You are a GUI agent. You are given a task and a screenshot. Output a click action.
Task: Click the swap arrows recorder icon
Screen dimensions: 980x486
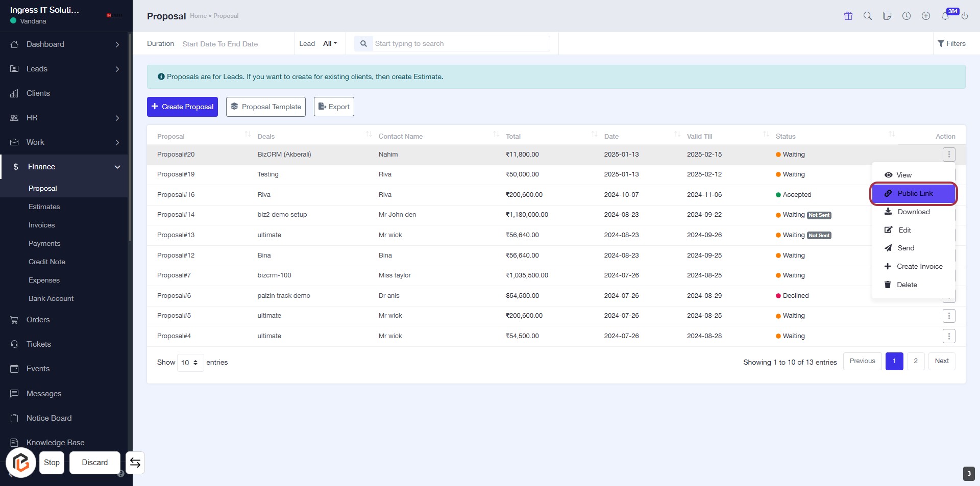[x=135, y=463]
